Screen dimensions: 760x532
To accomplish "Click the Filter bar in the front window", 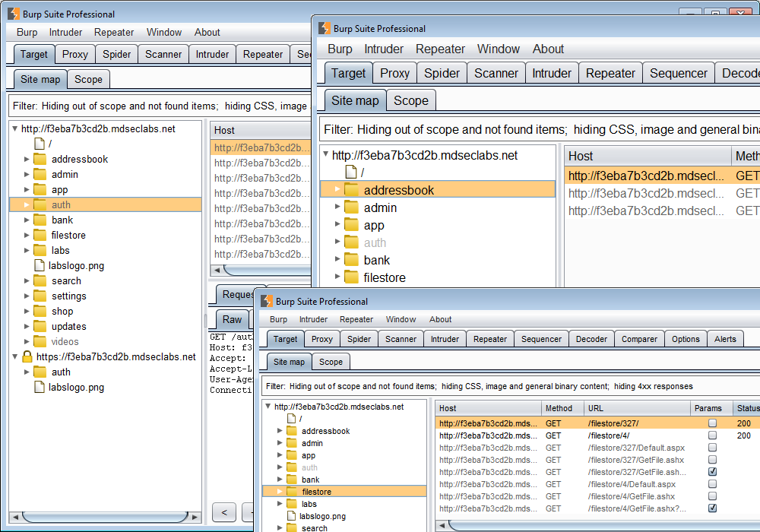I will 511,386.
